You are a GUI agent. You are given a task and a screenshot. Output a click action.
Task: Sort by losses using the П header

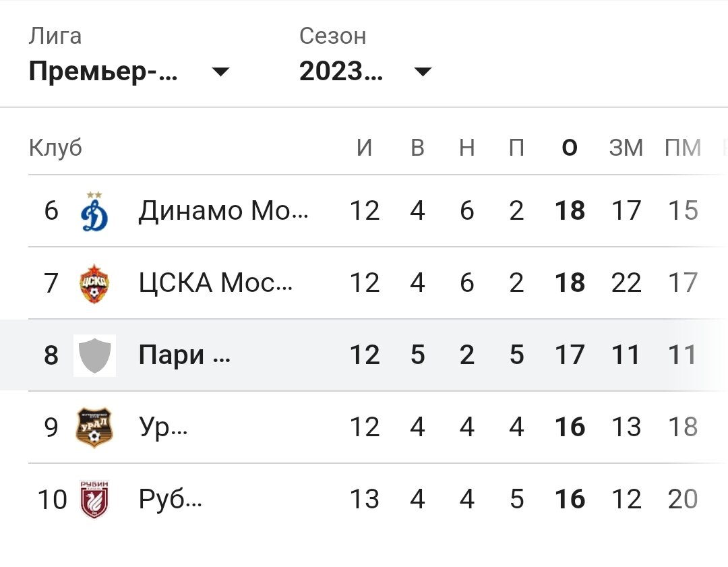(517, 147)
